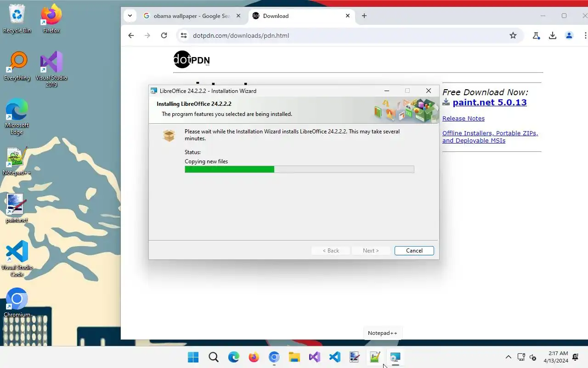Open the clock and date panel

[x=556, y=357]
